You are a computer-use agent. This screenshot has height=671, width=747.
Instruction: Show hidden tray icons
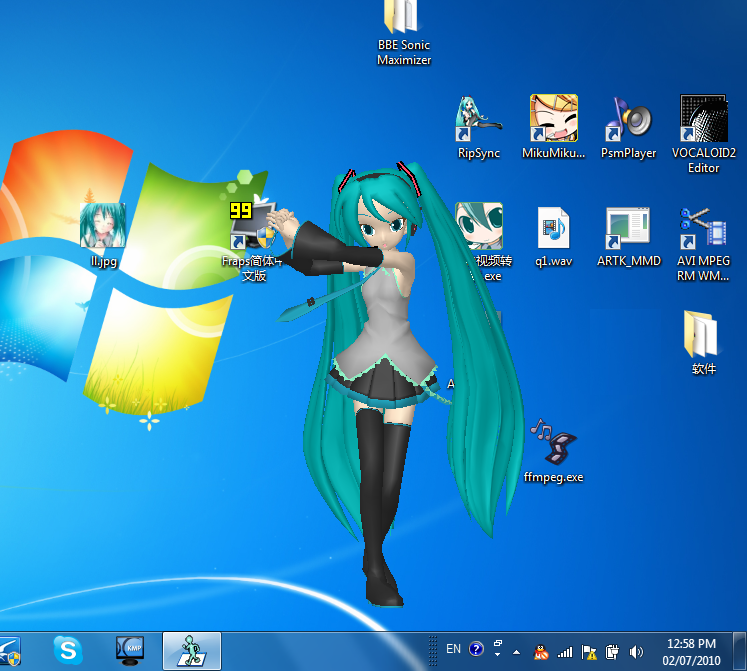[516, 652]
